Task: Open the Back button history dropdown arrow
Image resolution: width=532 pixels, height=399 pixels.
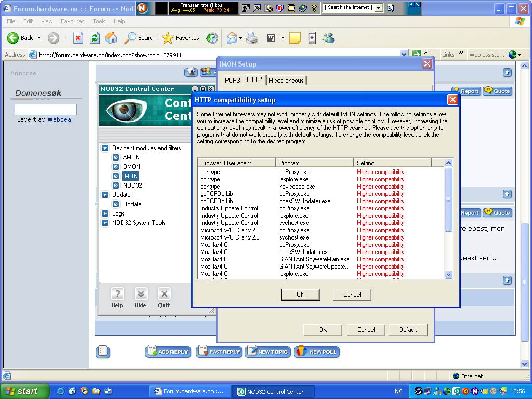Action: tap(39, 38)
